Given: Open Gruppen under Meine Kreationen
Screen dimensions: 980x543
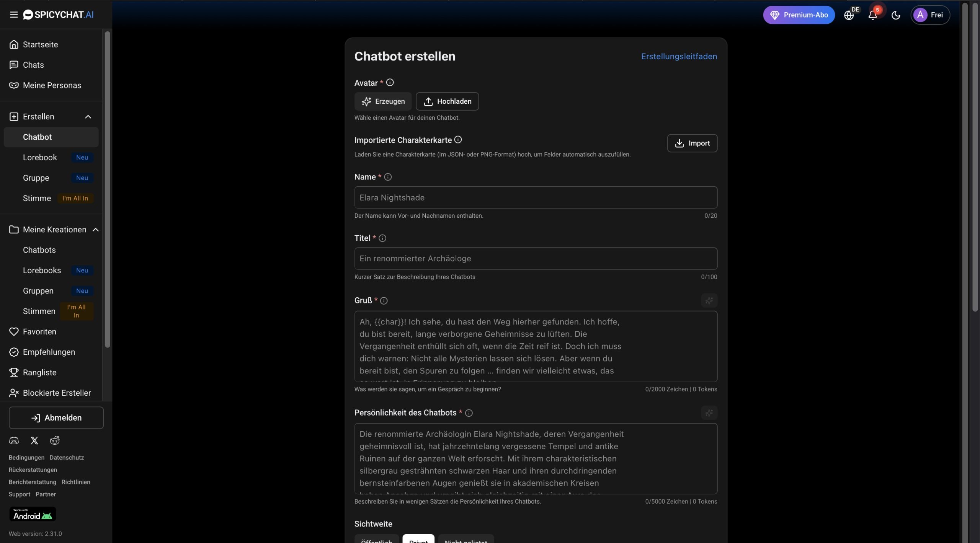Looking at the screenshot, I should click(51, 290).
